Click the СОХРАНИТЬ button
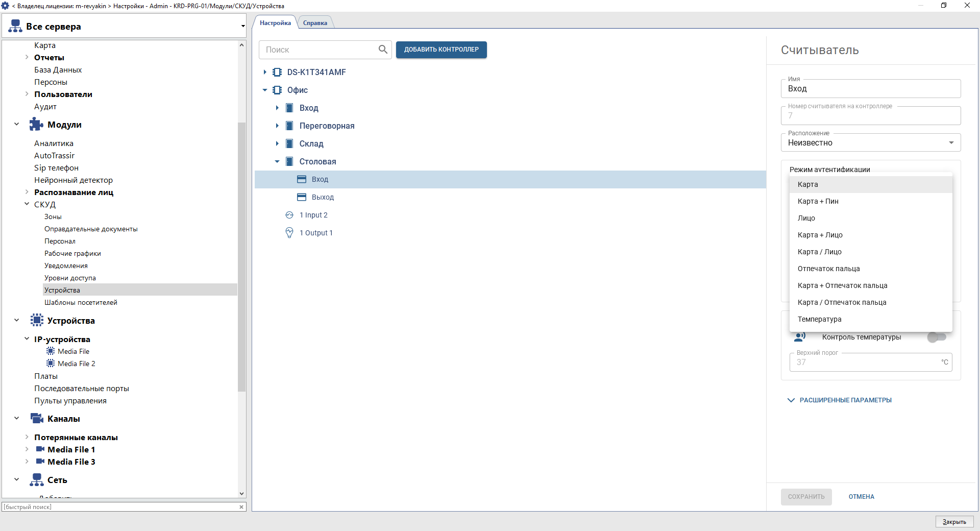This screenshot has height=531, width=980. point(806,497)
